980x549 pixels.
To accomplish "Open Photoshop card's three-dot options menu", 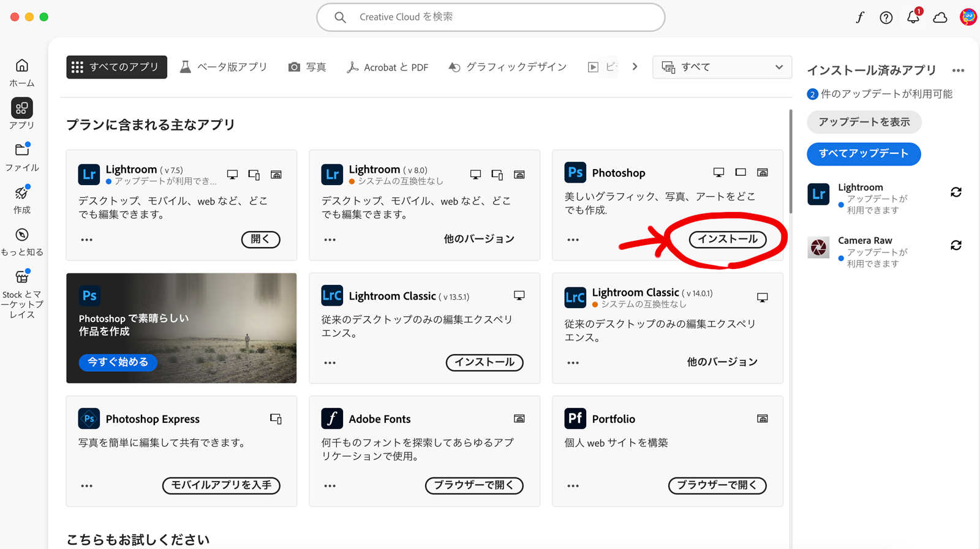I will tap(573, 240).
